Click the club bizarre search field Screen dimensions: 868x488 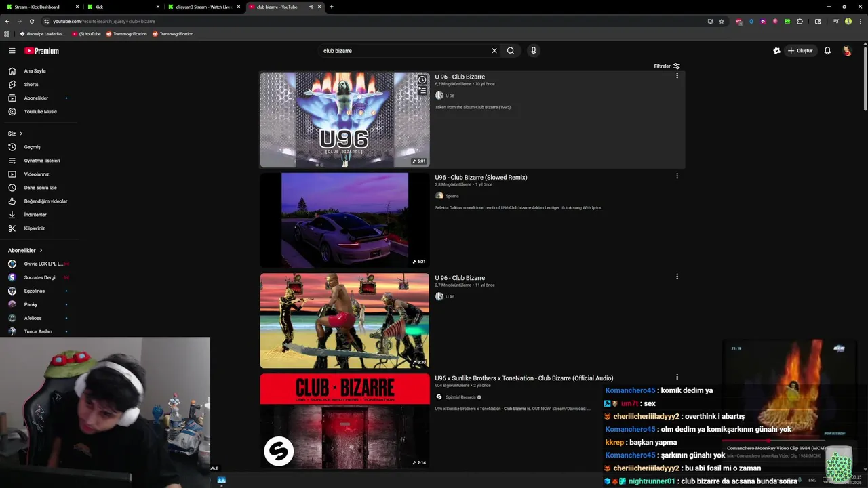coord(403,51)
